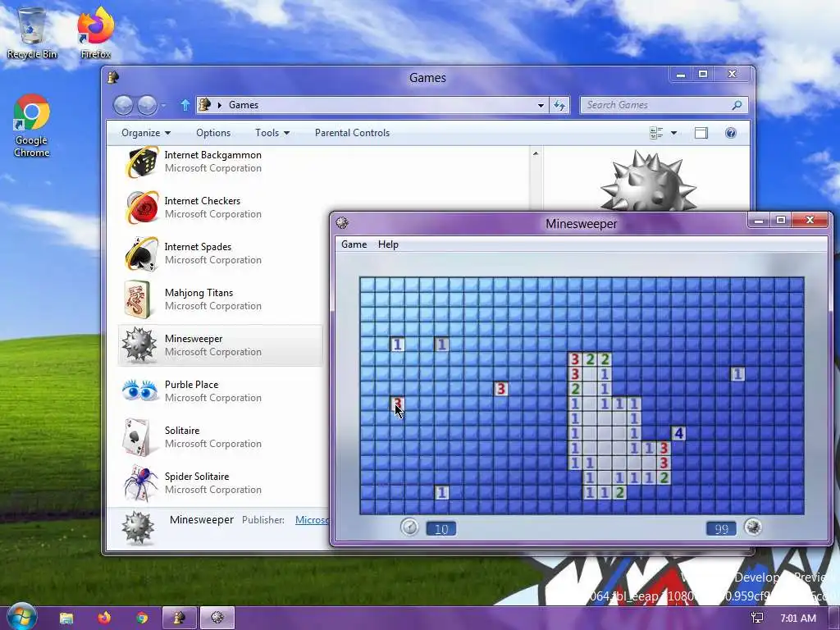
Task: Select the Internet Backgammon dice icon
Action: pyautogui.click(x=141, y=162)
